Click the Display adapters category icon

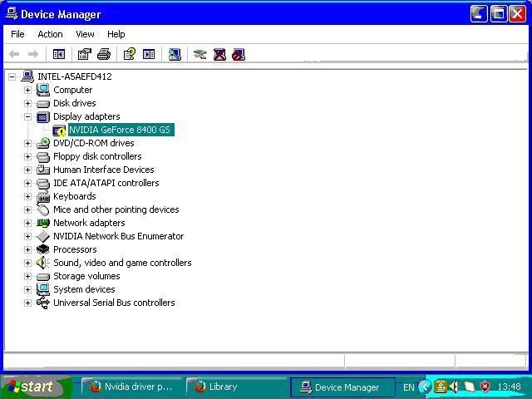coord(42,117)
